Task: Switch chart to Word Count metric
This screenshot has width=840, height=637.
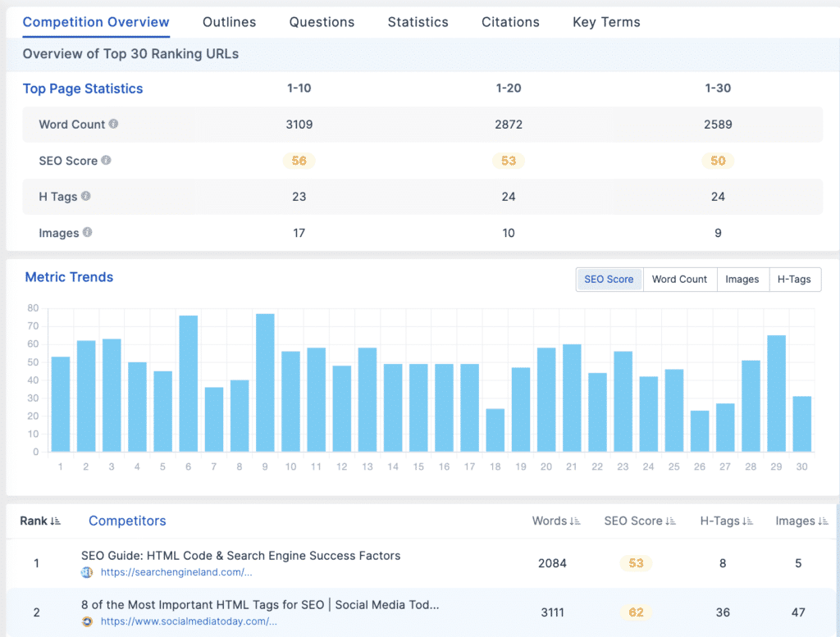Action: point(679,280)
